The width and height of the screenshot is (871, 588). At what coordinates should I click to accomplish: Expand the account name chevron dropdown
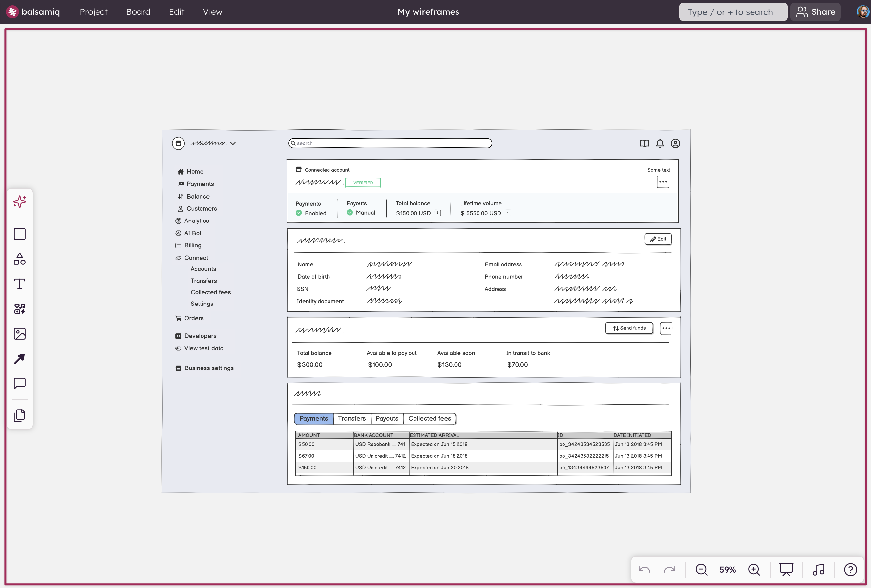(233, 143)
